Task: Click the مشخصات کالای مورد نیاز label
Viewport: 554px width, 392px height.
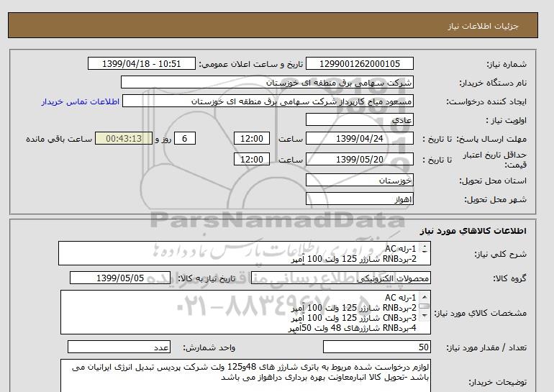Action: (x=481, y=313)
